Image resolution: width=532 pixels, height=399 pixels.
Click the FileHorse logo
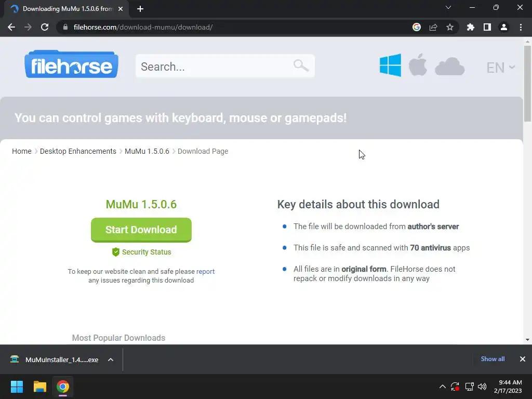tap(71, 64)
